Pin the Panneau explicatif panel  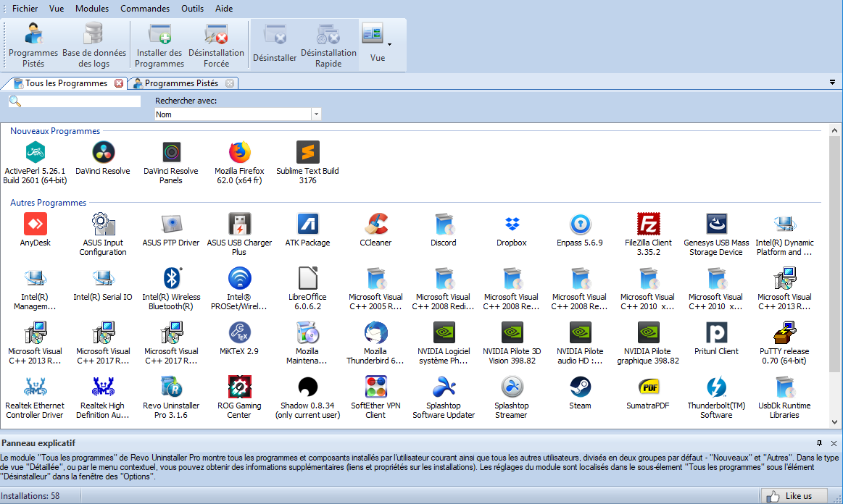[819, 443]
